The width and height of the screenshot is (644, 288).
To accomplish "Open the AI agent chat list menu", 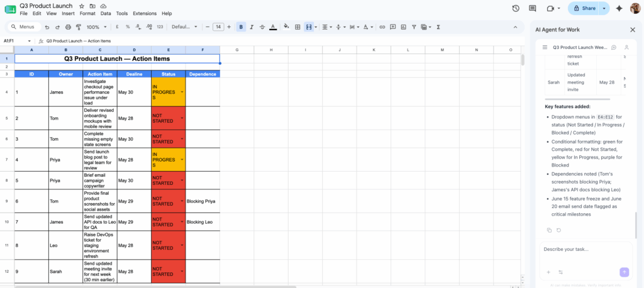I will (x=545, y=47).
